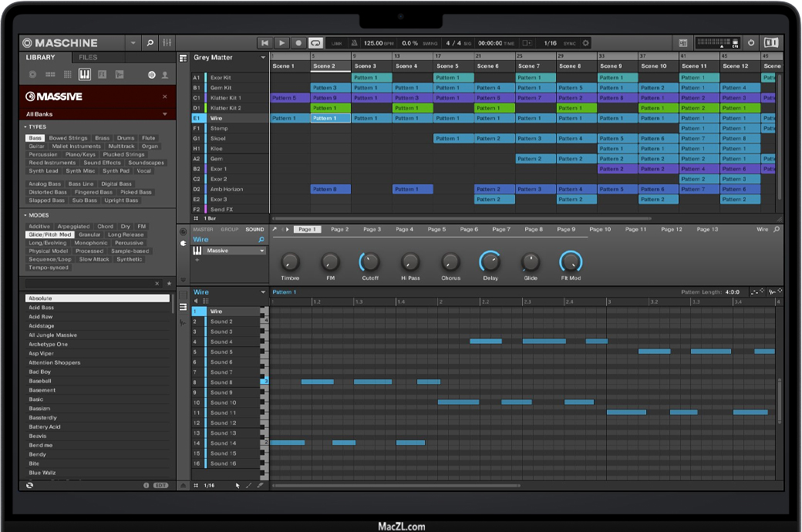The width and height of the screenshot is (802, 532).
Task: Open the Massive plug-in slot dropdown
Action: (x=262, y=251)
